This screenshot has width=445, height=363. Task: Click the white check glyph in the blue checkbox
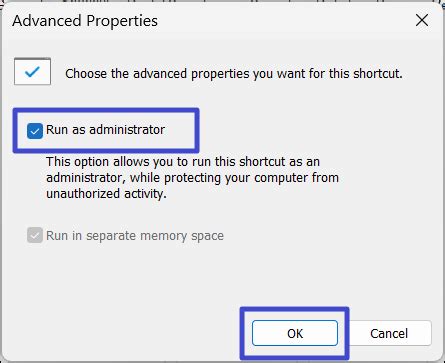35,131
